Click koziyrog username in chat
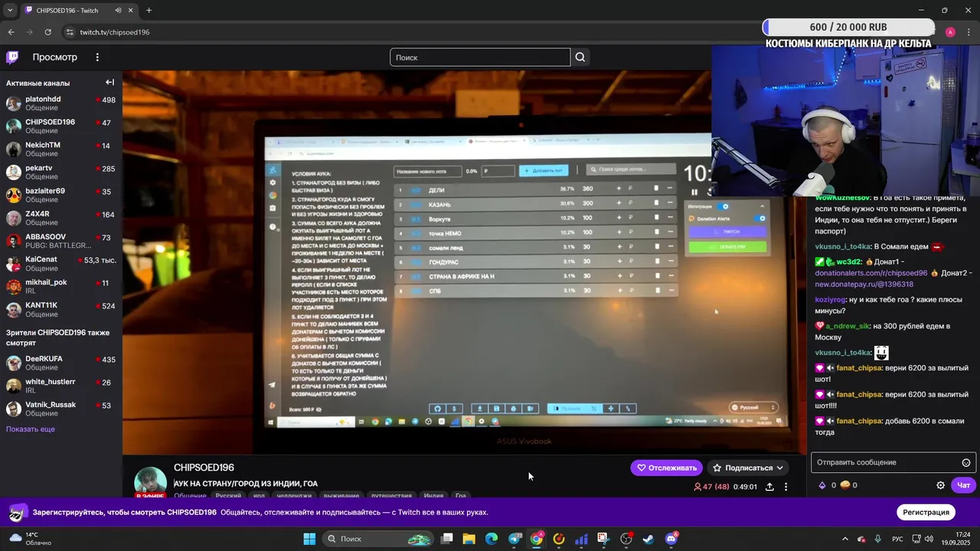 [x=829, y=299]
